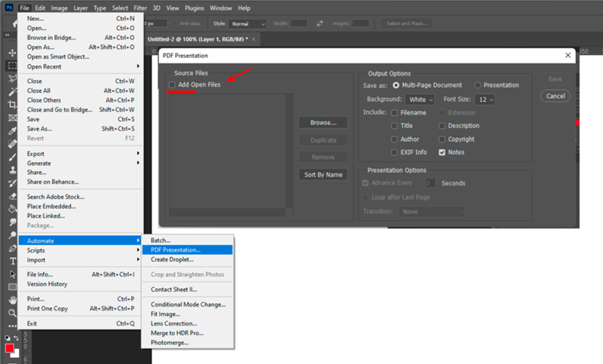Screen dimensions: 603x364
Task: Swap width and height arrows in options bar
Action: [320, 23]
